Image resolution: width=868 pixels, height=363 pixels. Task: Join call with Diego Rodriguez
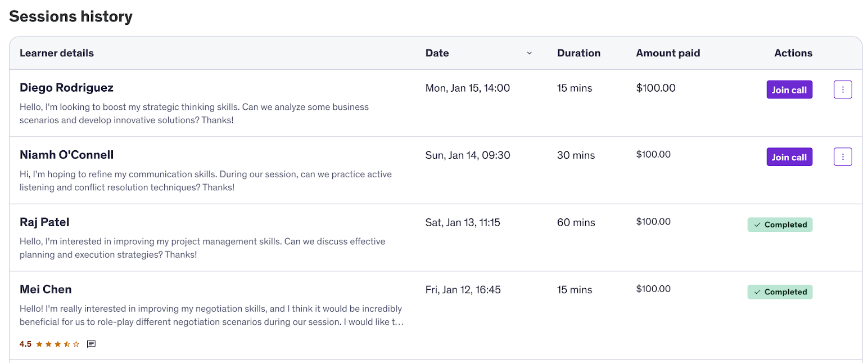[789, 89]
